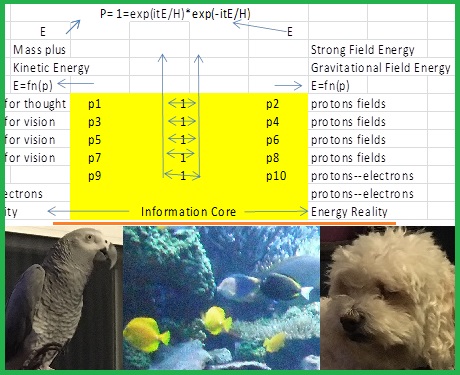Select the protons--electrons cell beside p10
Viewport: 460px width, 375px height.
[x=362, y=176]
